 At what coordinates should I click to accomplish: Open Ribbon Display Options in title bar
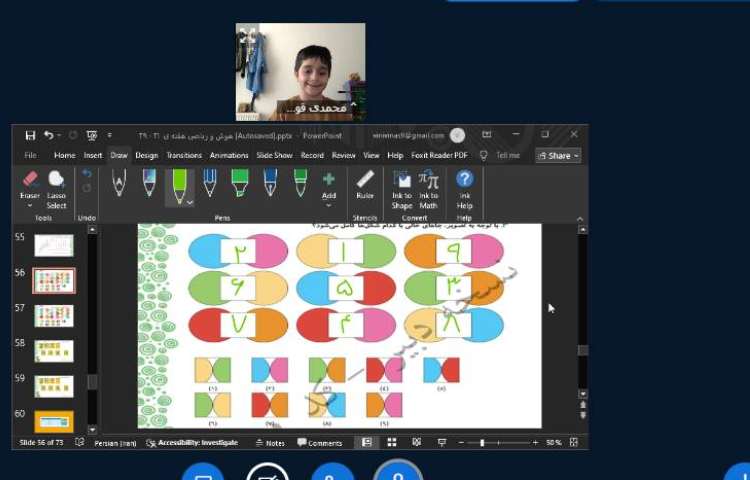pyautogui.click(x=486, y=135)
